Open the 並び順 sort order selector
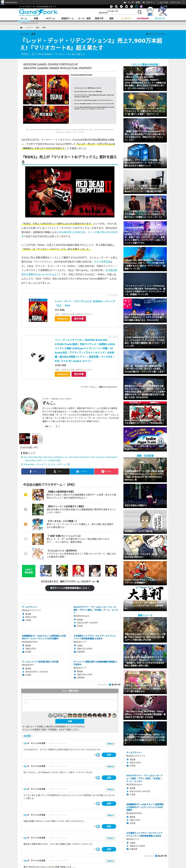The height and width of the screenshot is (868, 186). point(27,736)
